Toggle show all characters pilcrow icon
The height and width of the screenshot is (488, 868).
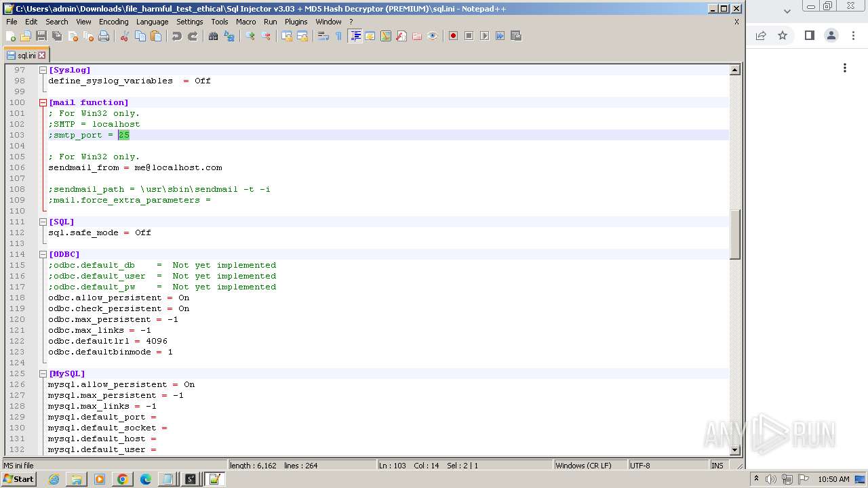click(x=338, y=36)
